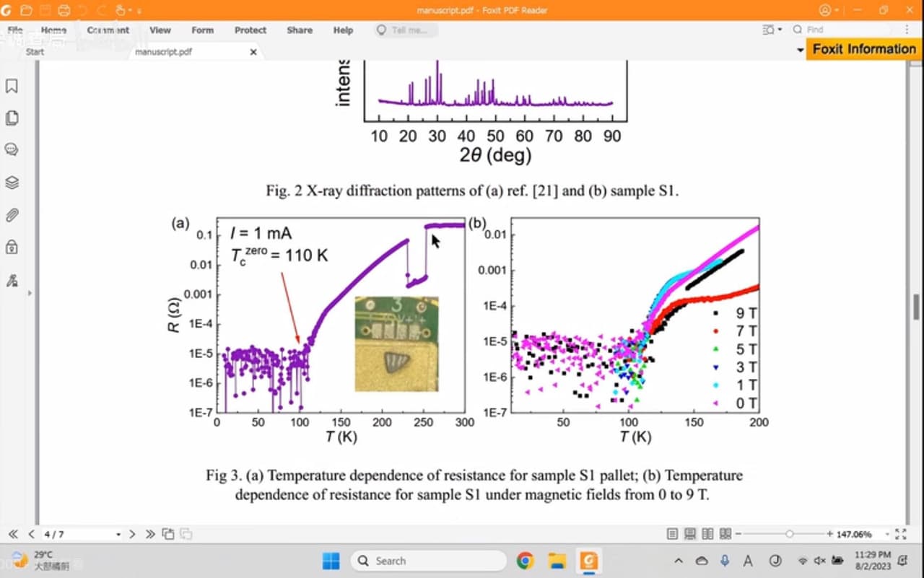Open the Bookmarks panel in the sidebar
The image size is (924, 578).
click(x=12, y=86)
